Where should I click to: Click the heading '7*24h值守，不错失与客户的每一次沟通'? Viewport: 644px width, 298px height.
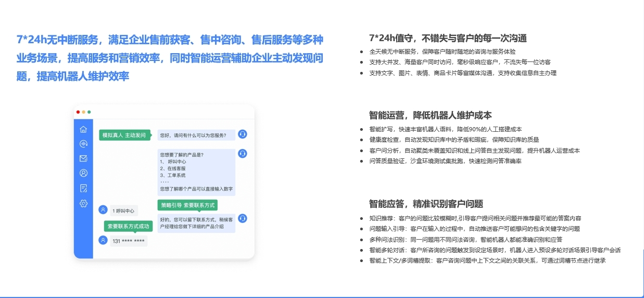coord(448,38)
